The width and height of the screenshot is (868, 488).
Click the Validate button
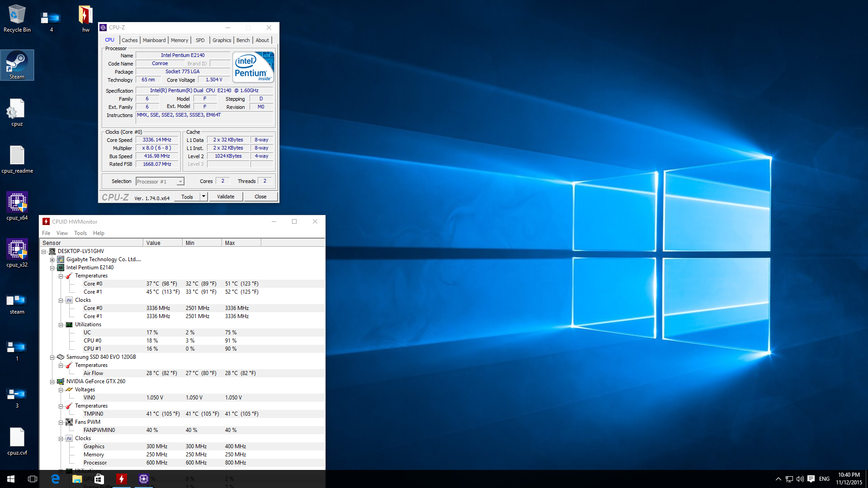point(226,197)
